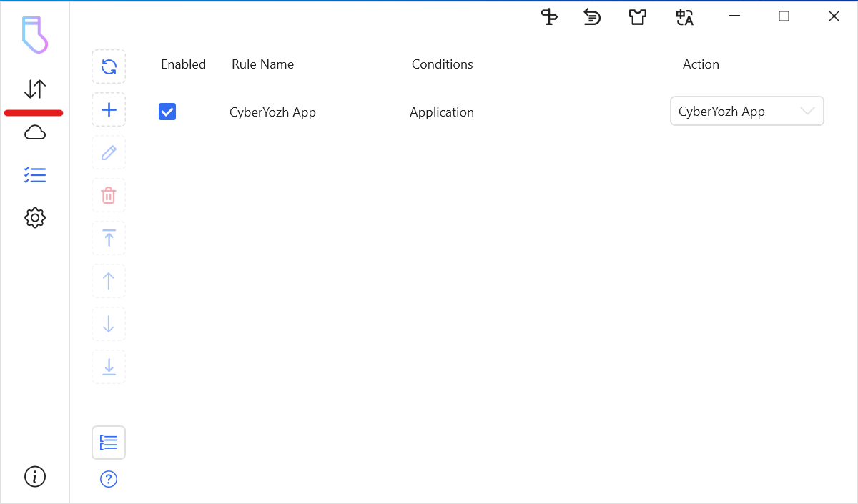Click the refresh rules icon
858x504 pixels.
(x=109, y=67)
